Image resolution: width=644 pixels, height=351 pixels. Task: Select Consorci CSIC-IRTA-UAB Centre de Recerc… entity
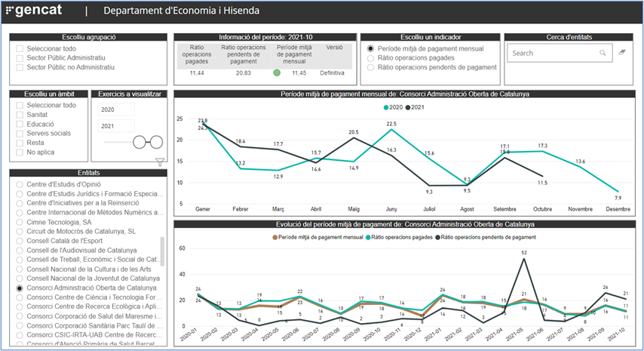(x=20, y=335)
